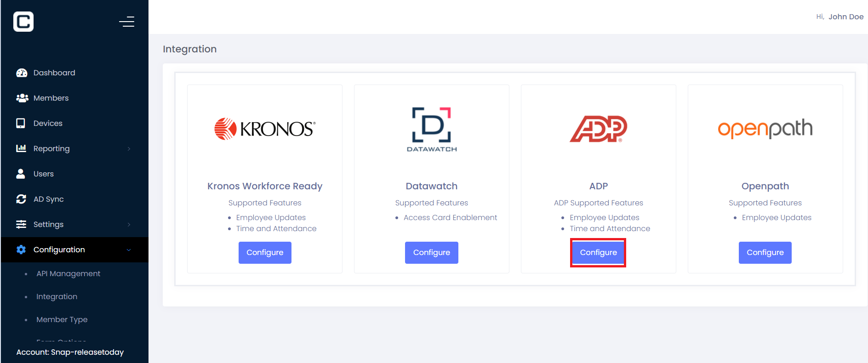The width and height of the screenshot is (868, 363).
Task: Click Openpath Employee Updates feature
Action: point(777,217)
